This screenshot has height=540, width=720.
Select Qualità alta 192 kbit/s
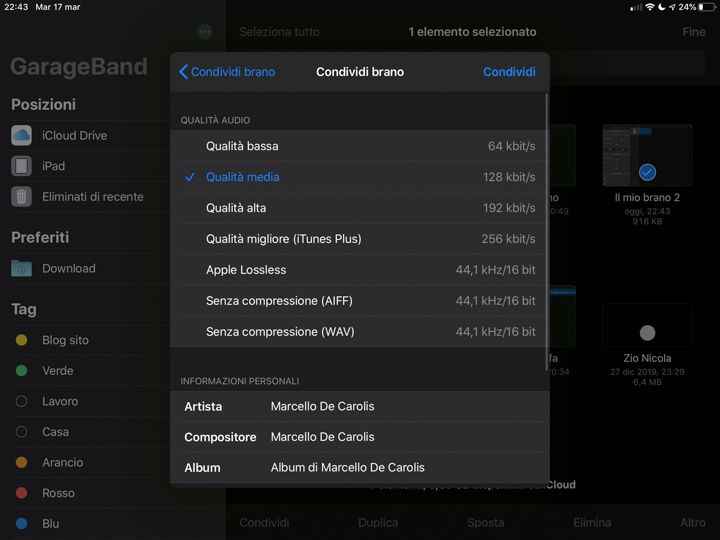(x=360, y=208)
